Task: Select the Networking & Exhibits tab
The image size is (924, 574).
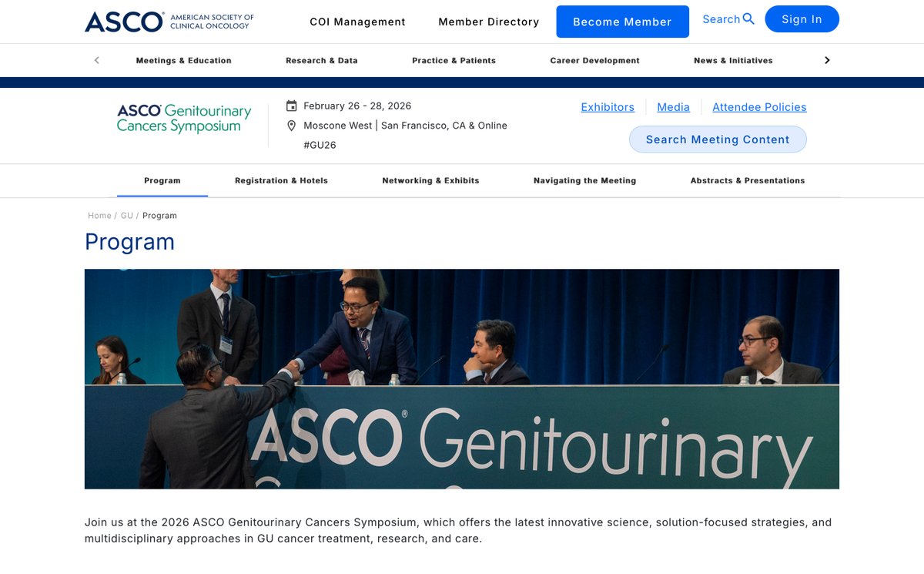Action: (x=430, y=180)
